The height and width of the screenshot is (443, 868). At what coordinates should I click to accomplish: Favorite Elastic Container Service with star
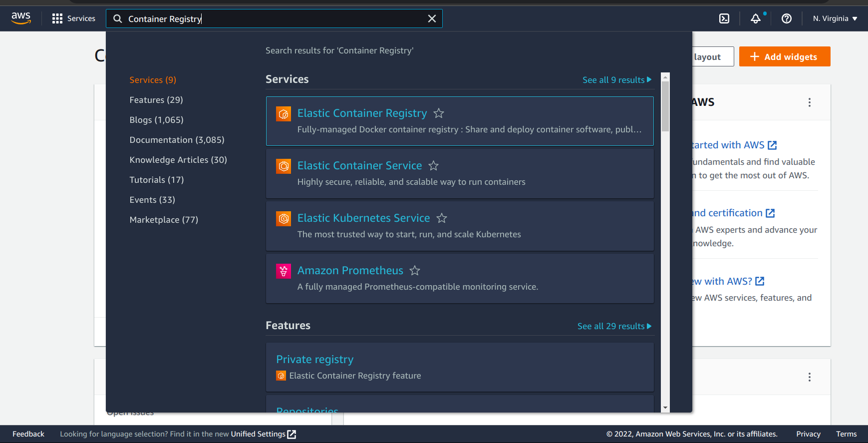[x=433, y=166]
